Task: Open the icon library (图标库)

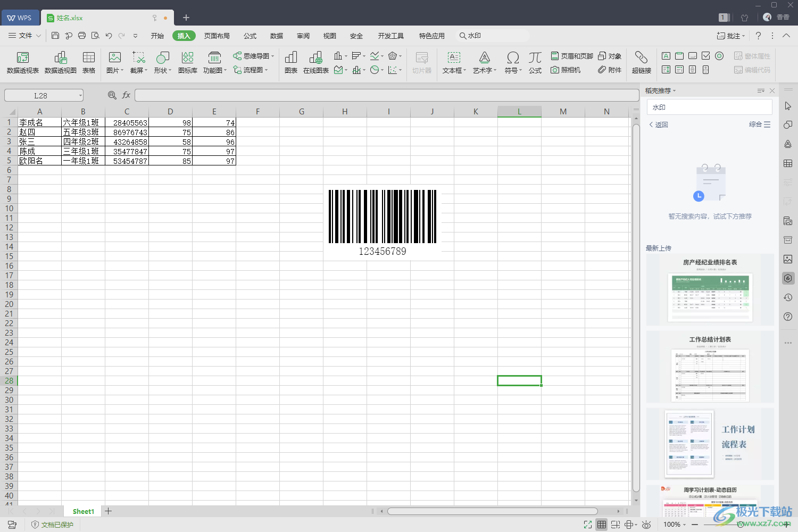Action: coord(187,62)
